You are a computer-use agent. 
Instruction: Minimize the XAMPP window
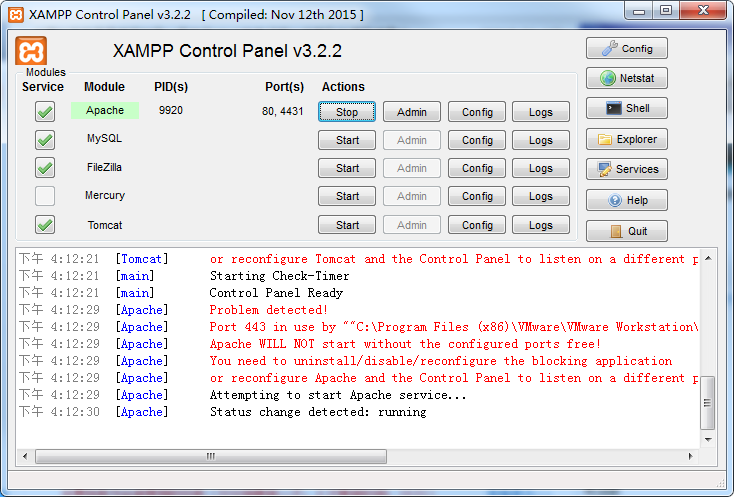[639, 11]
